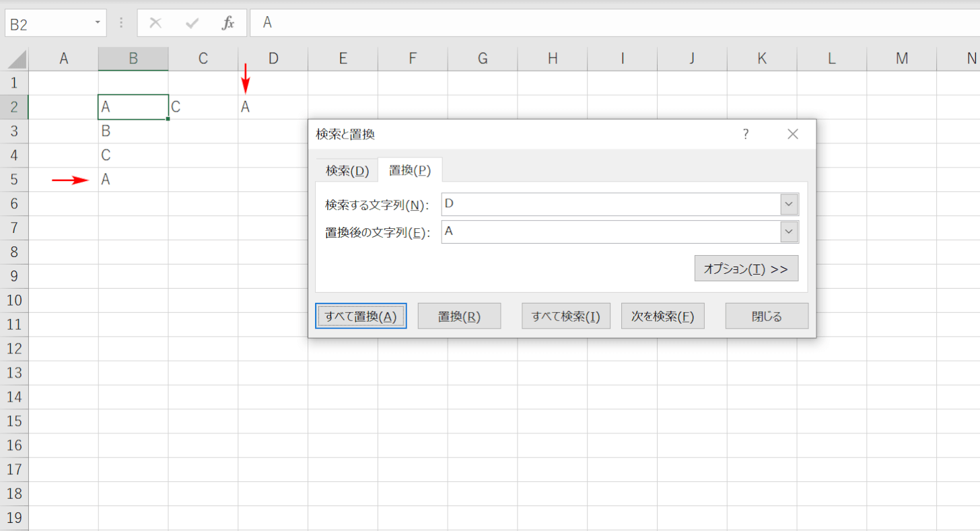Click the Select All corner triangle
The height and width of the screenshot is (531, 980).
15,59
